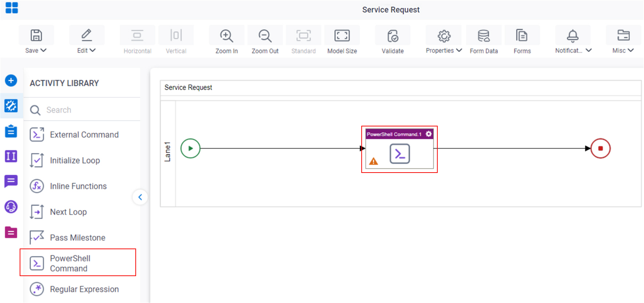The width and height of the screenshot is (644, 303).
Task: Click the red end event node
Action: [x=600, y=148]
